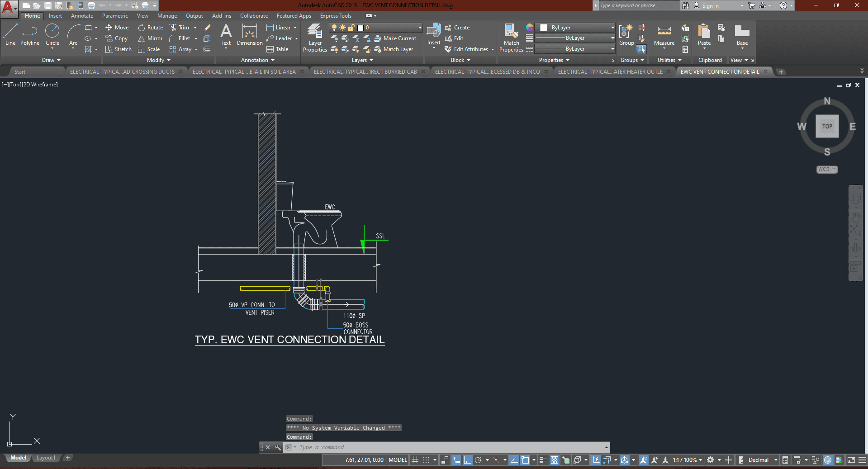Toggle Polar Tracking in status bar
The width and height of the screenshot is (868, 469).
[x=478, y=460]
